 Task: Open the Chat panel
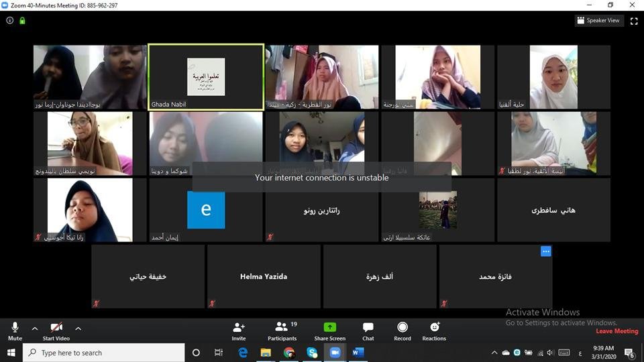point(368,328)
